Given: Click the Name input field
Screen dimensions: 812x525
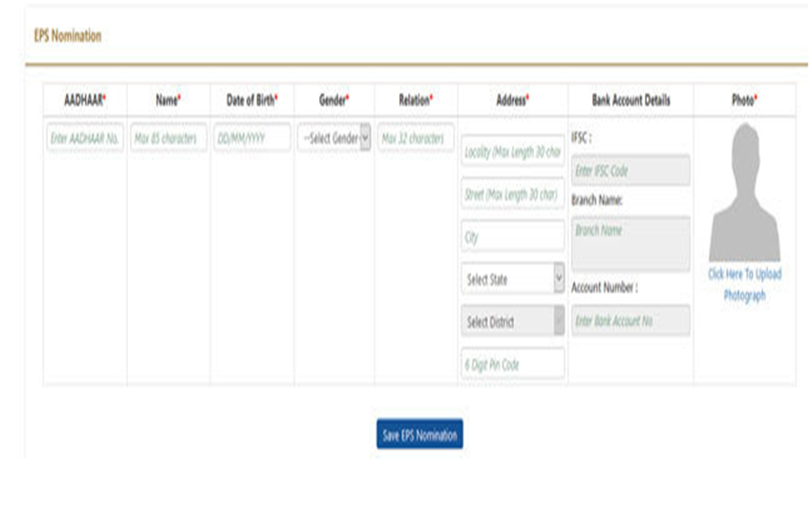Looking at the screenshot, I should tap(167, 138).
